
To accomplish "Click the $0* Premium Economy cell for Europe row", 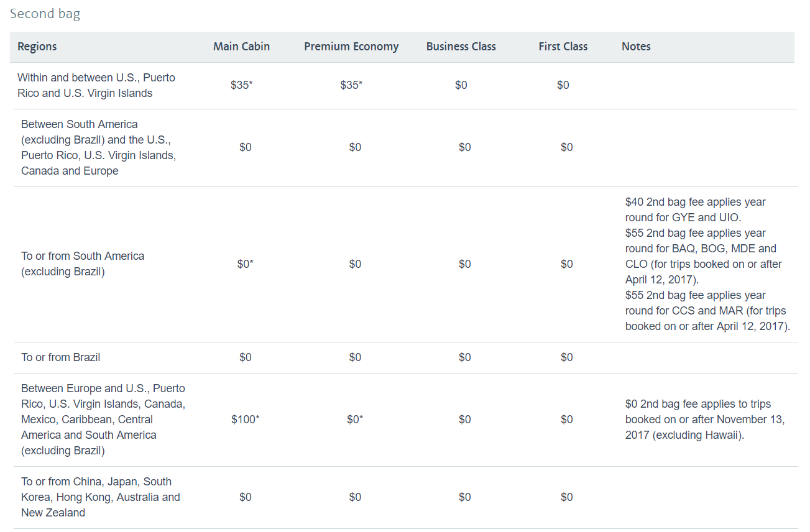I will tap(355, 420).
